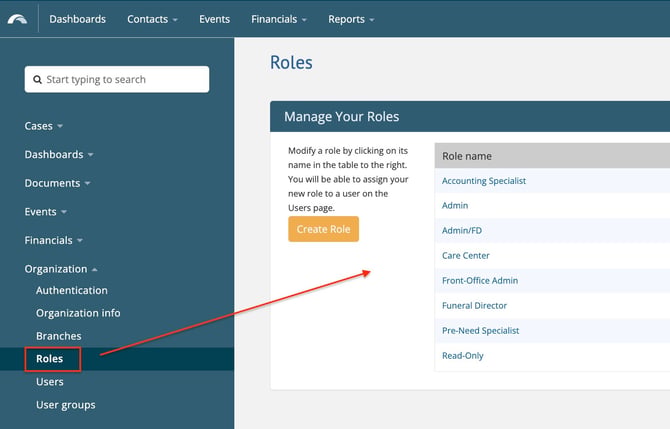Image resolution: width=670 pixels, height=429 pixels.
Task: Open the Admin/FD role
Action: (462, 231)
